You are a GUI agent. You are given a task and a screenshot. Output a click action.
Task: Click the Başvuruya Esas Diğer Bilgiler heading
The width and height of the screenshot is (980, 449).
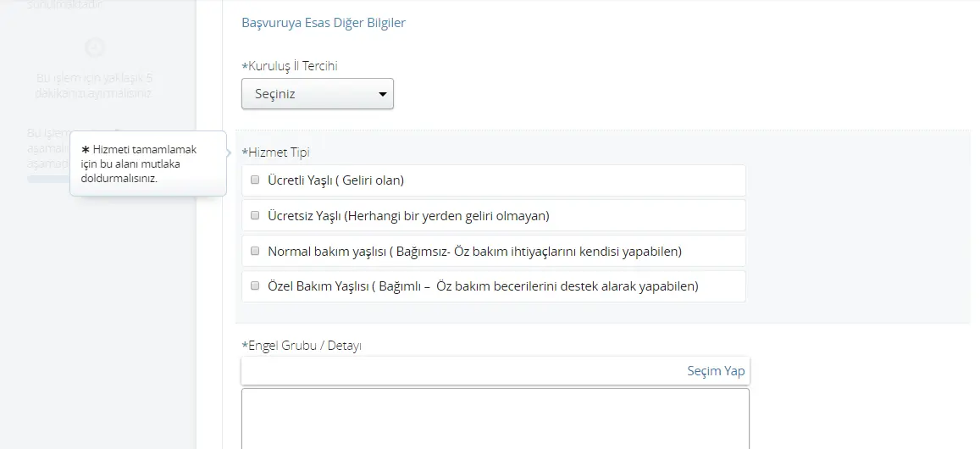click(324, 23)
